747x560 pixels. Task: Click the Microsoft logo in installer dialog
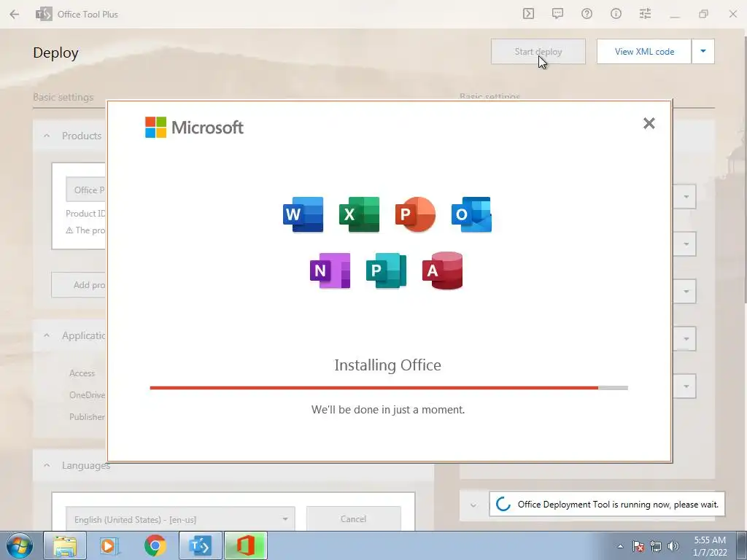(x=194, y=127)
